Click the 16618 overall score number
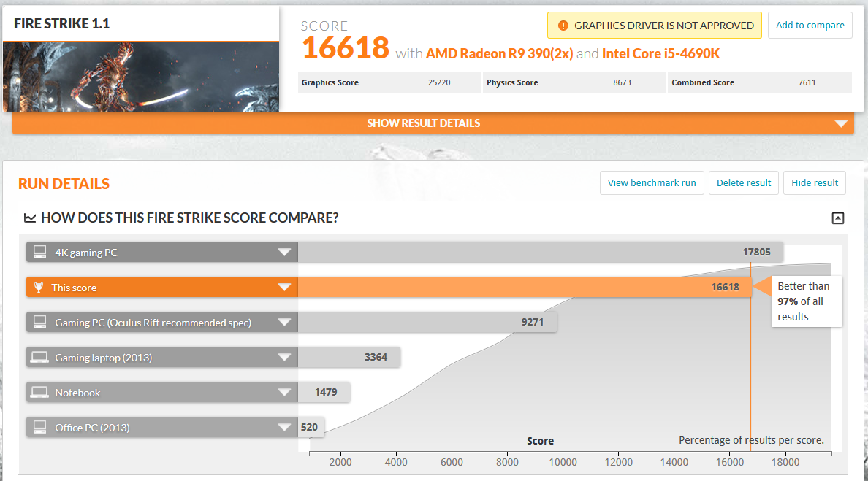 coord(346,47)
